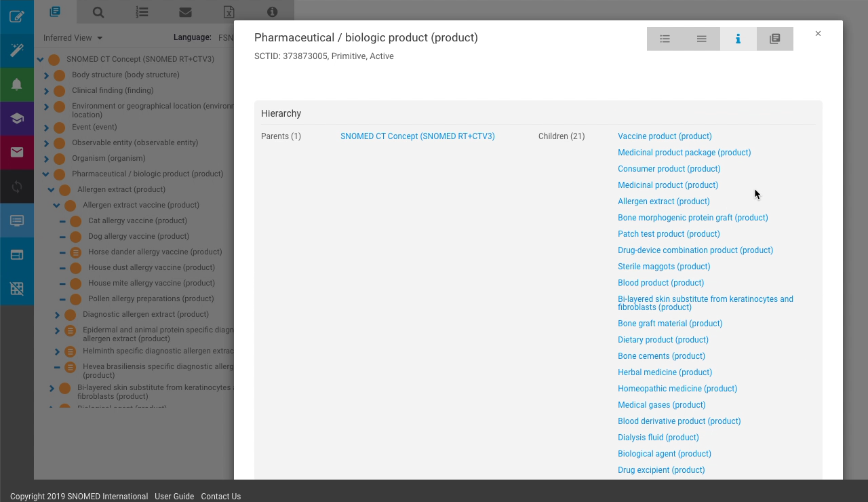Image resolution: width=868 pixels, height=502 pixels.
Task: Open the Inferred View dropdown
Action: click(73, 38)
